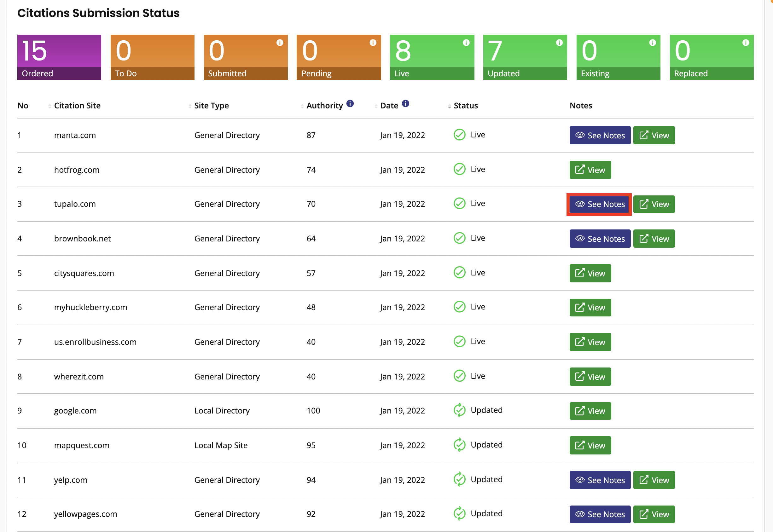
Task: Click info icon next to Authority header
Action: pos(350,104)
